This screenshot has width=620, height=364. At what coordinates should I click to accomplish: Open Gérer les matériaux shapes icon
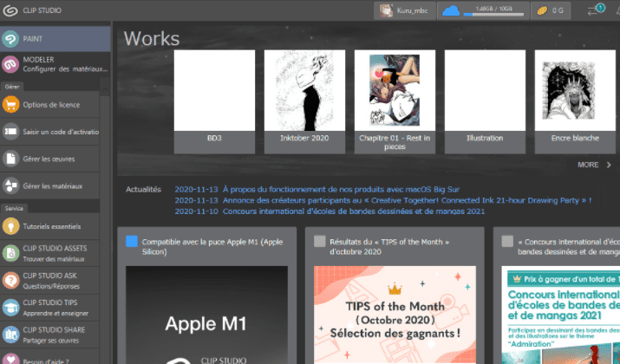point(10,185)
